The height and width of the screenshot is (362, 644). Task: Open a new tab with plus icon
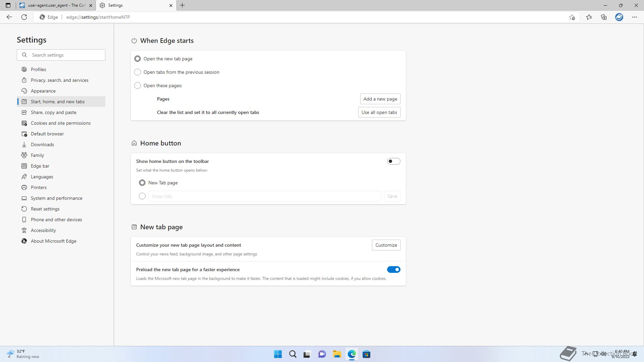click(x=182, y=5)
